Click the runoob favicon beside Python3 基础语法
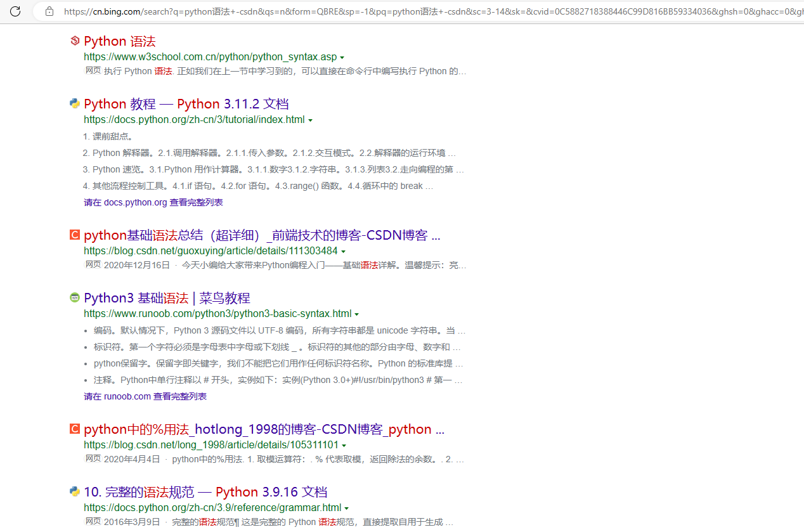The width and height of the screenshot is (804, 532). (75, 297)
